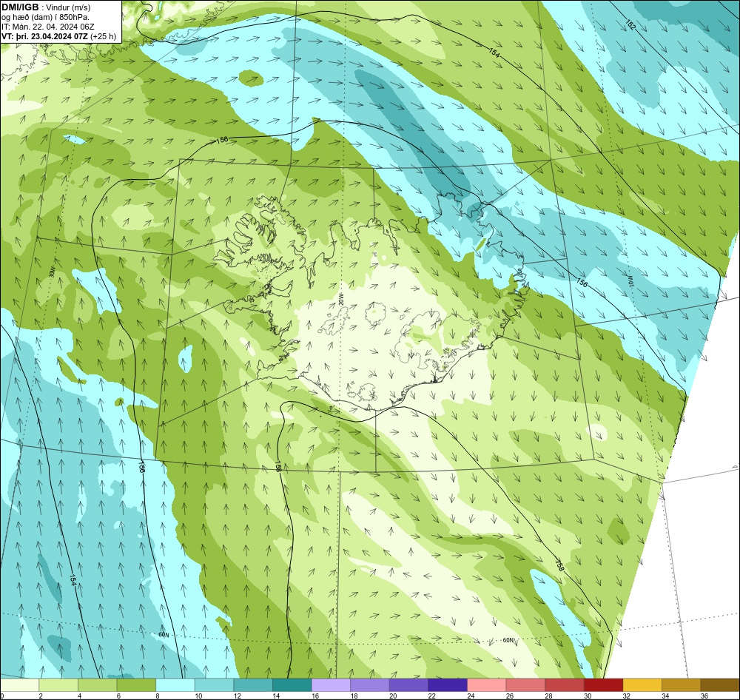Click the DMI/IGB title text
Image resolution: width=740 pixels, height=700 pixels.
pyautogui.click(x=20, y=7)
